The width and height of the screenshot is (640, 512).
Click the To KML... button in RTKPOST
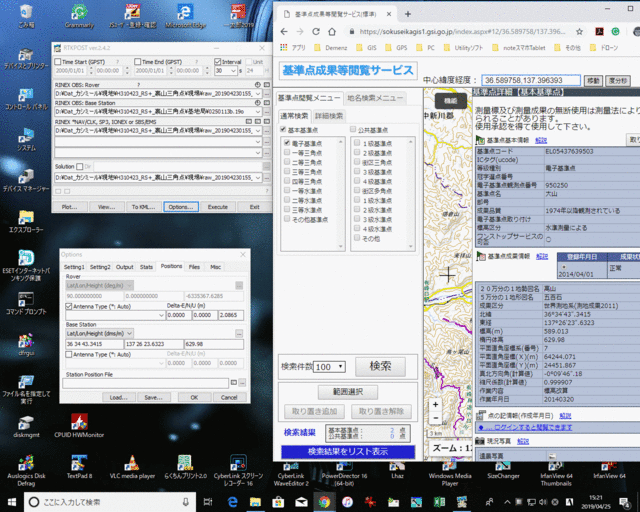[143, 207]
